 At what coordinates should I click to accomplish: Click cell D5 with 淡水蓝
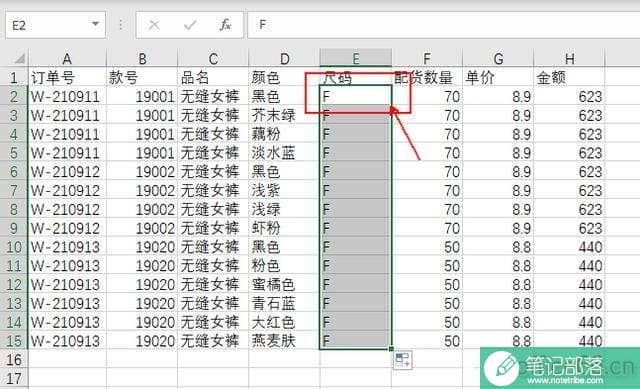(x=284, y=153)
